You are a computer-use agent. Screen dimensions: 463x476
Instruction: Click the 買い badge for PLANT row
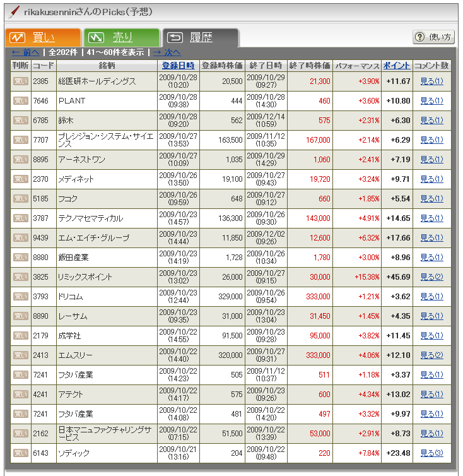point(21,101)
